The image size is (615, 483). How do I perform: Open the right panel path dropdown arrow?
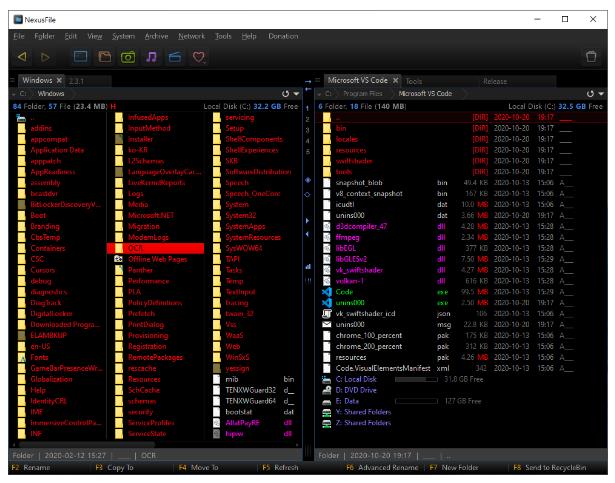[601, 94]
